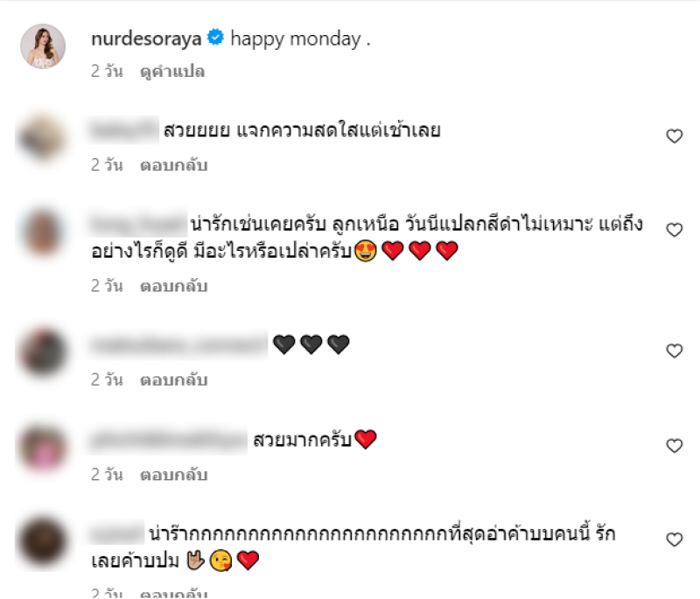
Task: Like the comment starting with สวยยยย
Action: tap(674, 136)
